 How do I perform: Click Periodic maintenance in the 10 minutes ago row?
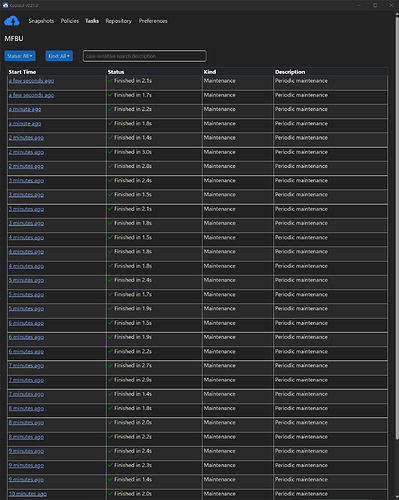[301, 494]
